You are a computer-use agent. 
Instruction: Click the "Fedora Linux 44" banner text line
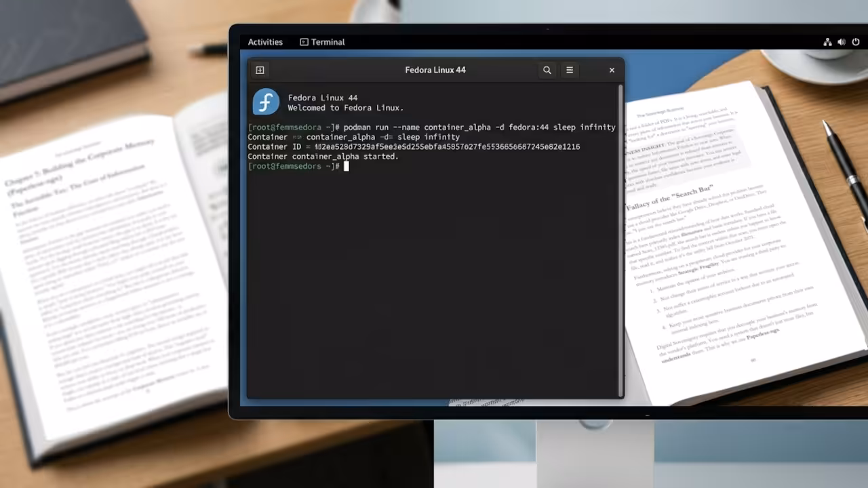[x=323, y=98]
